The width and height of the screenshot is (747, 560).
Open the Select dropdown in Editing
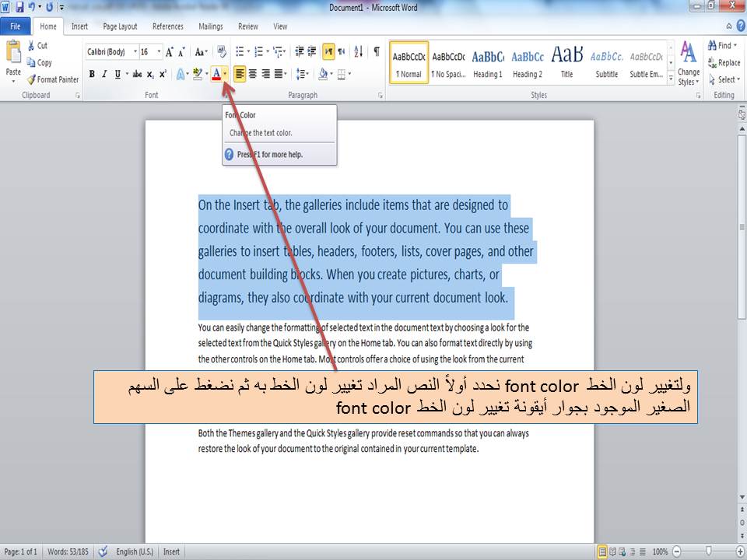coord(724,79)
